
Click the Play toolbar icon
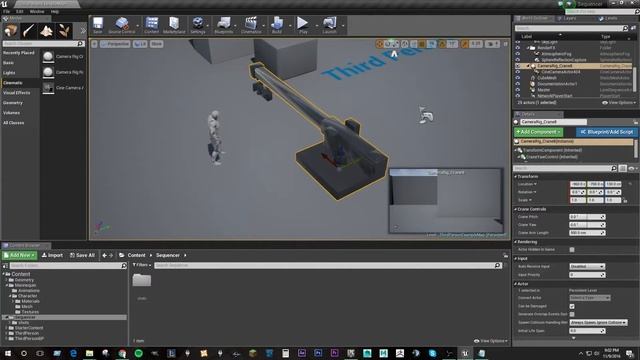[x=303, y=25]
